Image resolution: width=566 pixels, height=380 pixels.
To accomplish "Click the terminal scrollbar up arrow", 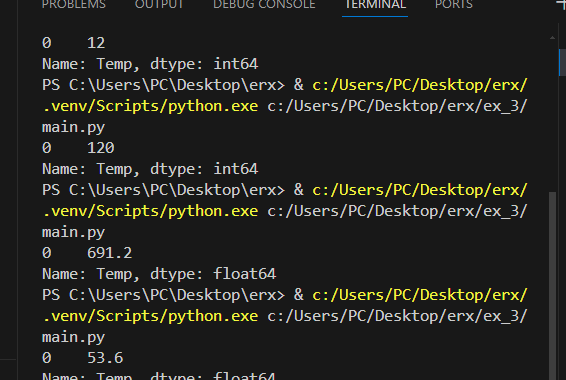I will coord(552,38).
